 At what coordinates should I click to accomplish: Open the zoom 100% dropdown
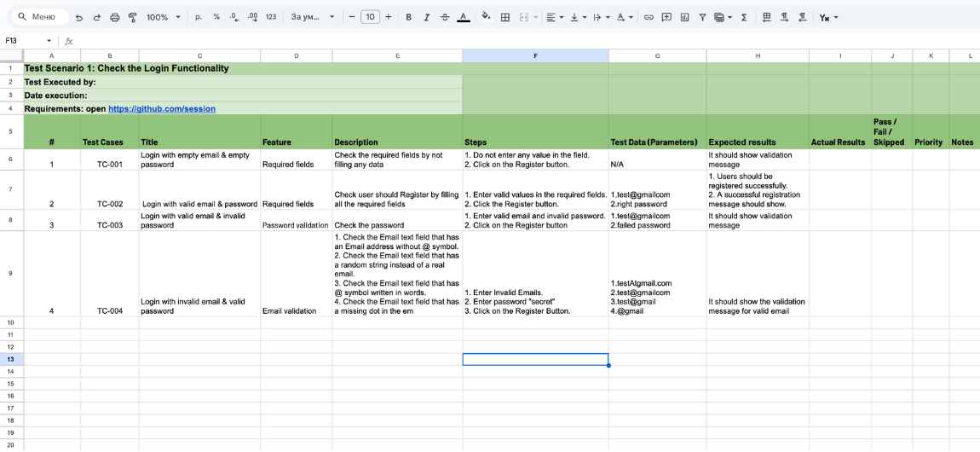pyautogui.click(x=164, y=18)
